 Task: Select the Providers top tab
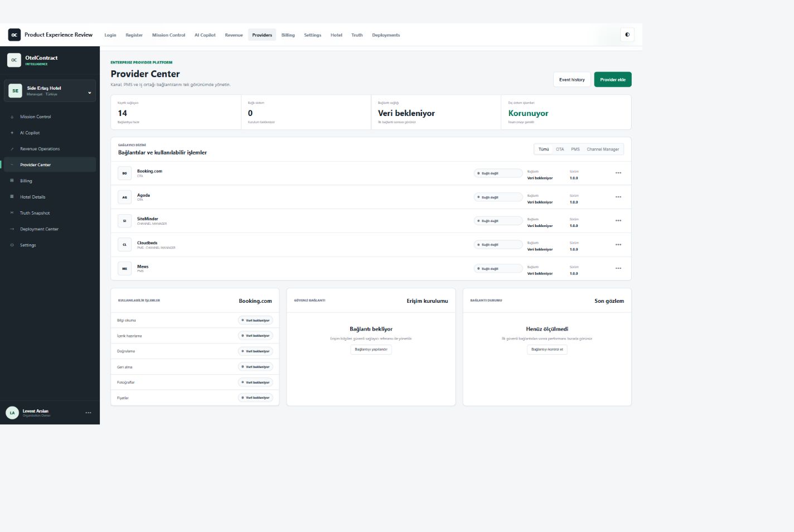point(262,35)
